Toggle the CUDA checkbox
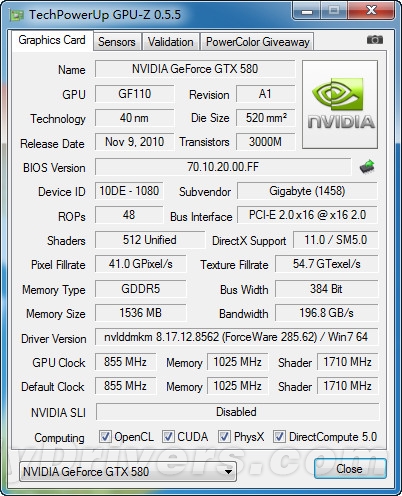402x496 pixels. (x=168, y=436)
